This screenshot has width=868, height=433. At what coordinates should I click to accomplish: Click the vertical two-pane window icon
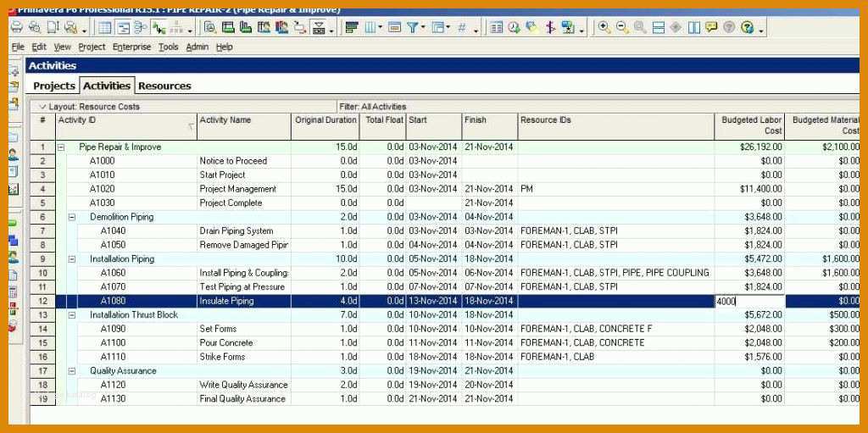693,27
